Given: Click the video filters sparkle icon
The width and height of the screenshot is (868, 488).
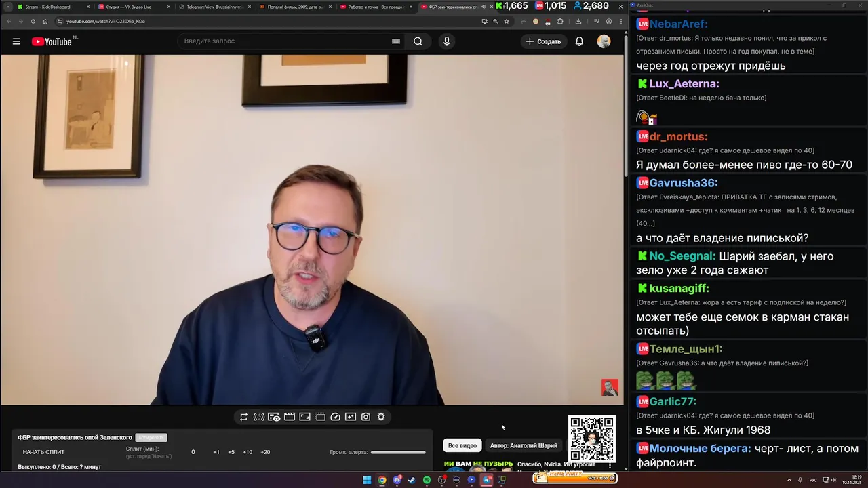Looking at the screenshot, I should [351, 417].
